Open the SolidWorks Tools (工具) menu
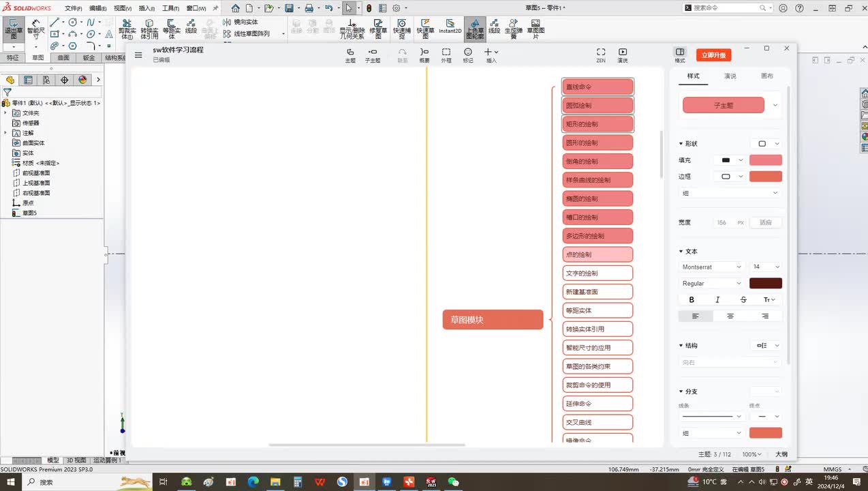Image resolution: width=868 pixels, height=491 pixels. point(170,8)
